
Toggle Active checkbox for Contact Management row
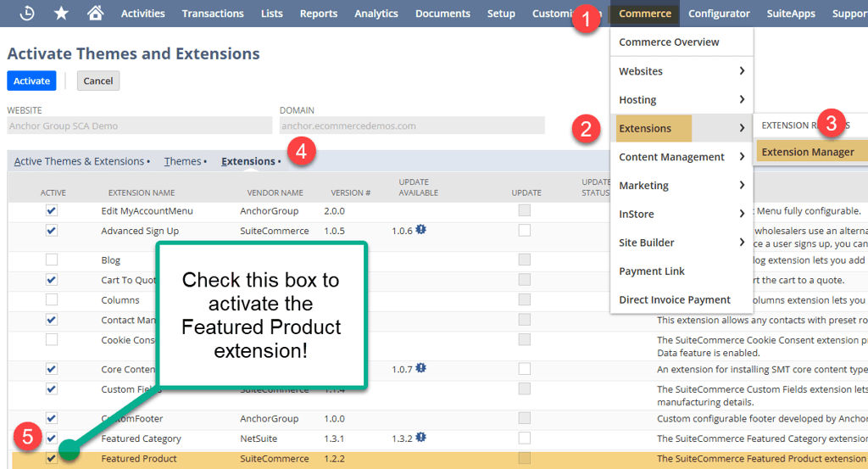pos(52,320)
